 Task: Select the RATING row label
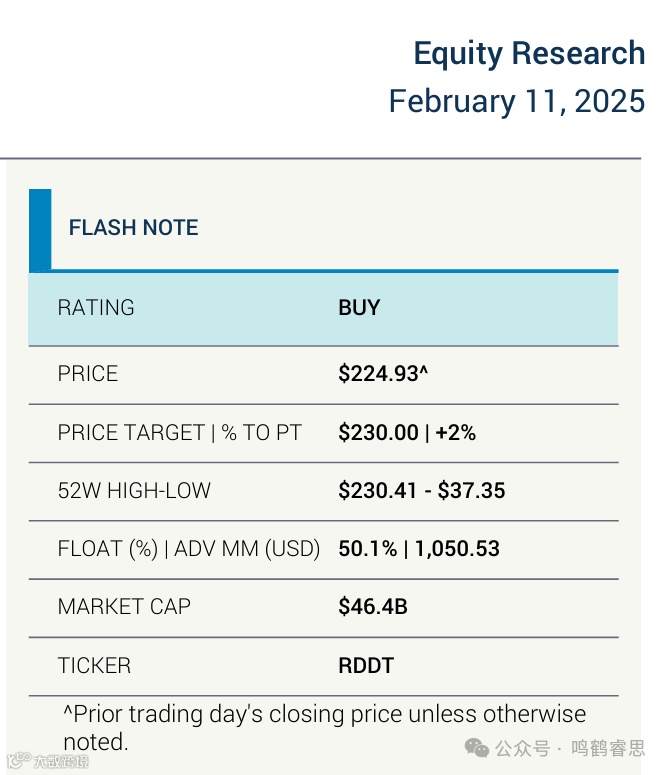coord(96,308)
